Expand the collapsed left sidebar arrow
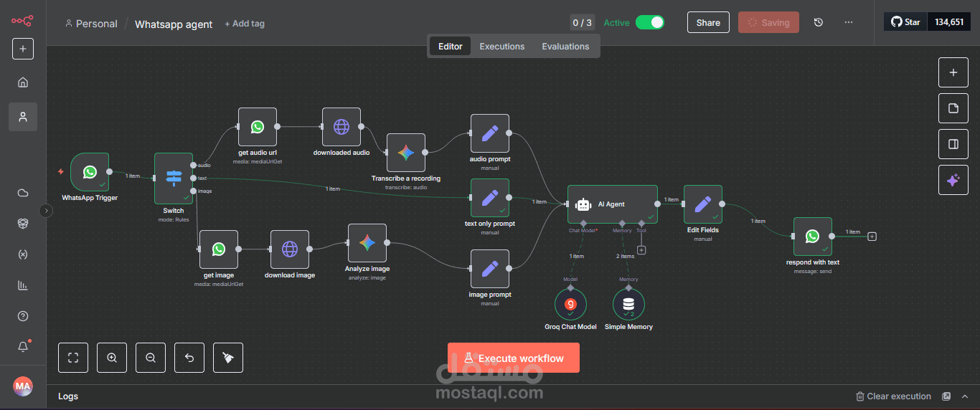Screen dimensions: 980x410 [46, 211]
